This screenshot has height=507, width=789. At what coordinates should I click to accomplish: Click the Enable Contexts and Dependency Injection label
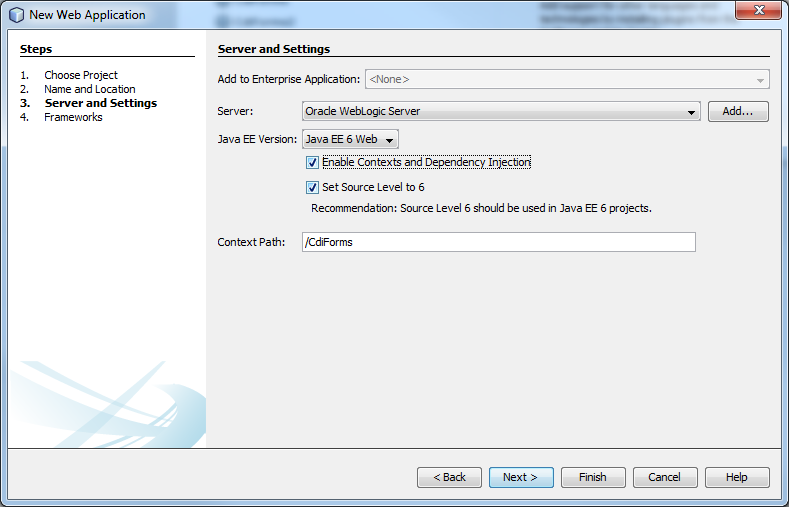tap(426, 162)
